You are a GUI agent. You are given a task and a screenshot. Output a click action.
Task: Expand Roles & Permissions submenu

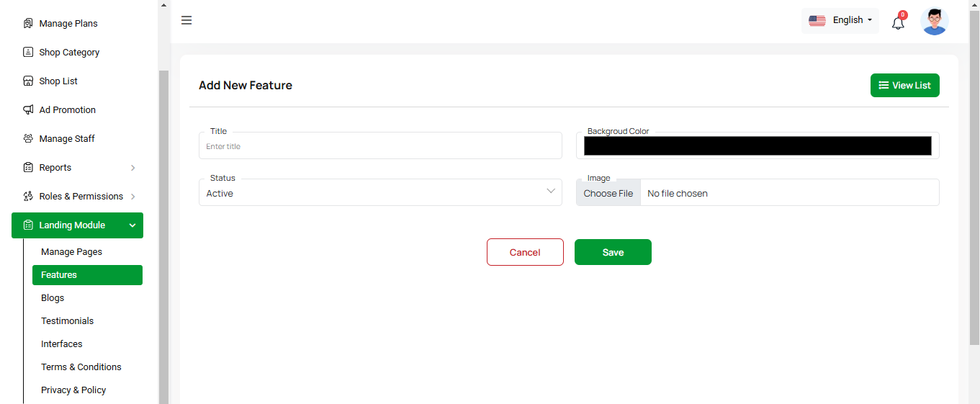click(132, 197)
